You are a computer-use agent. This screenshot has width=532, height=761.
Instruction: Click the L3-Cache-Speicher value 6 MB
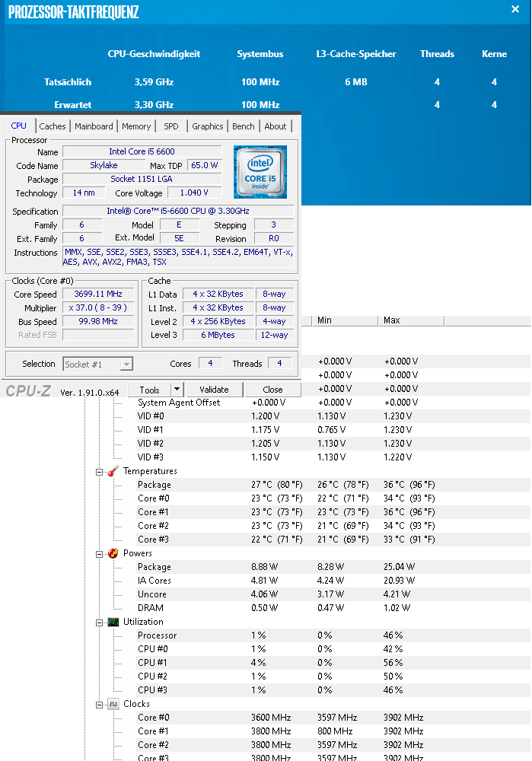tap(355, 82)
